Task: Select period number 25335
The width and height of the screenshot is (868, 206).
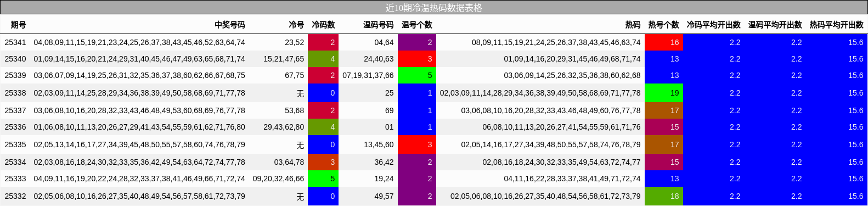Action: (x=15, y=144)
